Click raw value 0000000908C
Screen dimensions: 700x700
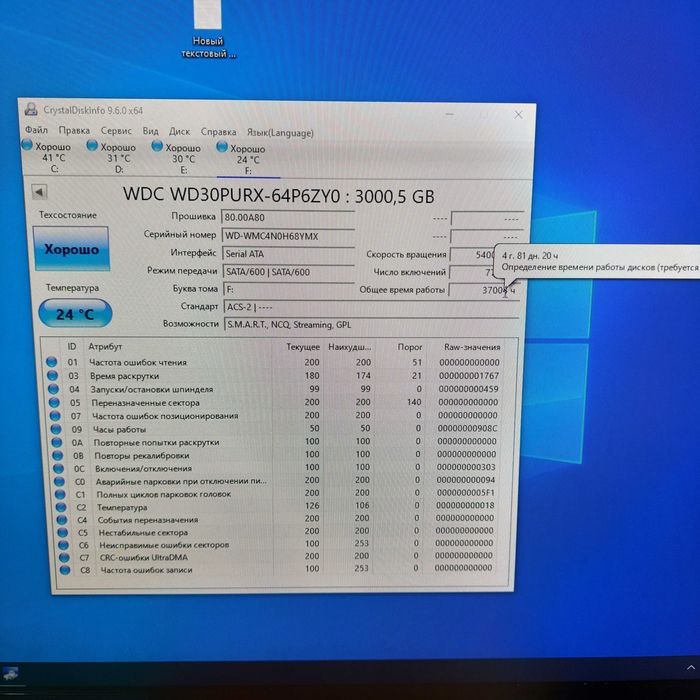tap(467, 428)
